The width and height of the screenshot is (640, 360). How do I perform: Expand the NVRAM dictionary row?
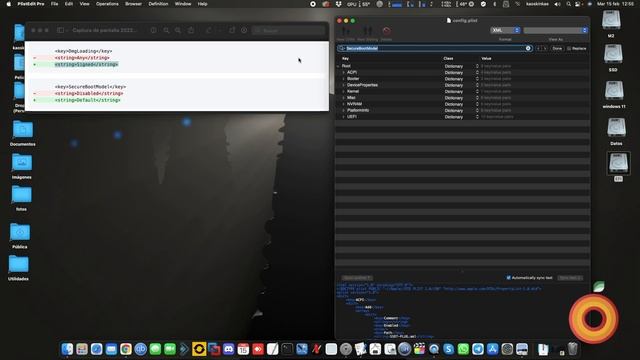(344, 104)
